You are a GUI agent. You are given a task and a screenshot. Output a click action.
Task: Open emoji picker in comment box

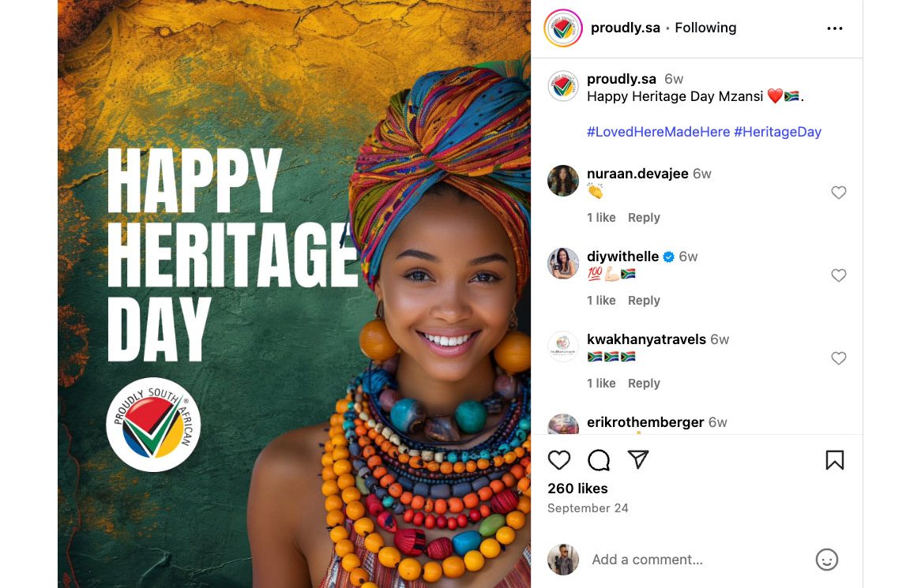(826, 560)
